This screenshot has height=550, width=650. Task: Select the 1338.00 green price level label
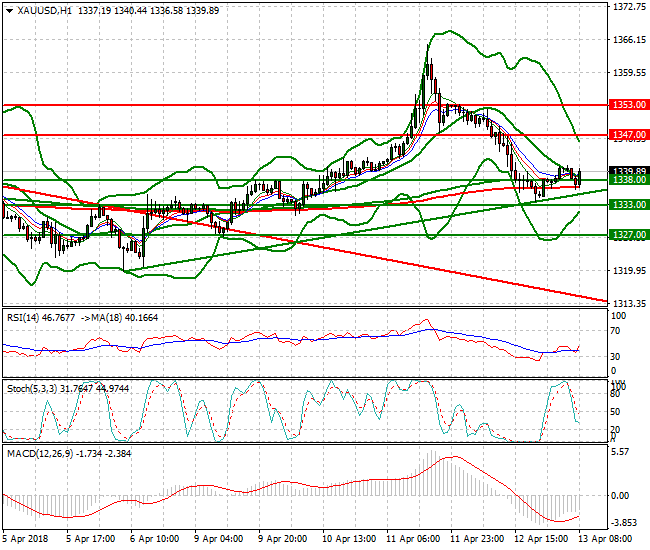tap(629, 180)
